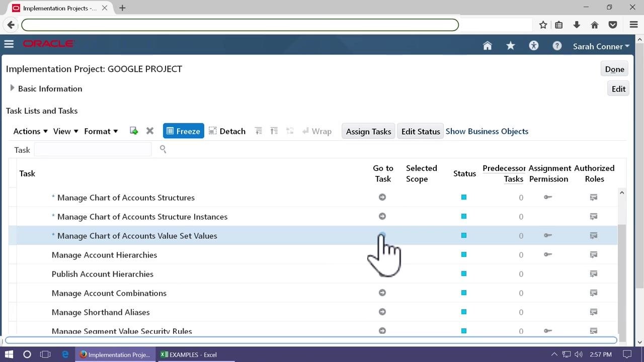Open assignment permission key for Chart of Accounts Structures

548,197
